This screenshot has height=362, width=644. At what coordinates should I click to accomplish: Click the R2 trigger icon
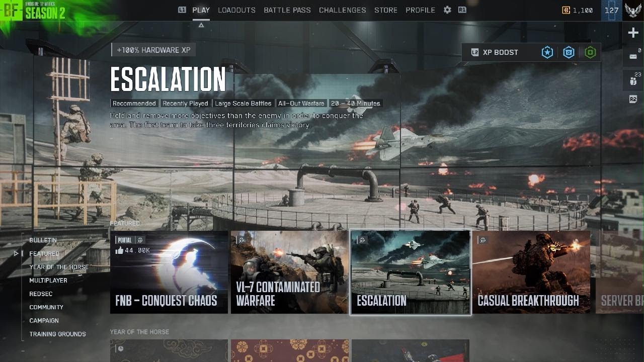point(633,99)
